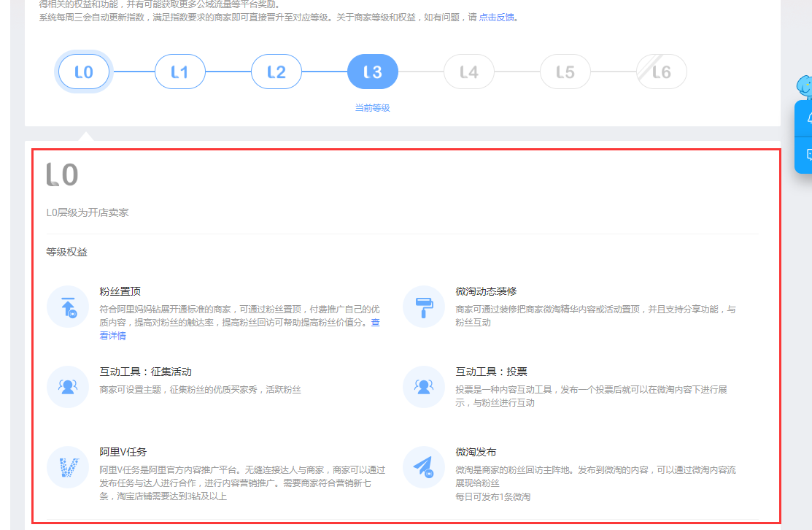Select the L1 level step
This screenshot has width=812, height=530.
(x=179, y=72)
